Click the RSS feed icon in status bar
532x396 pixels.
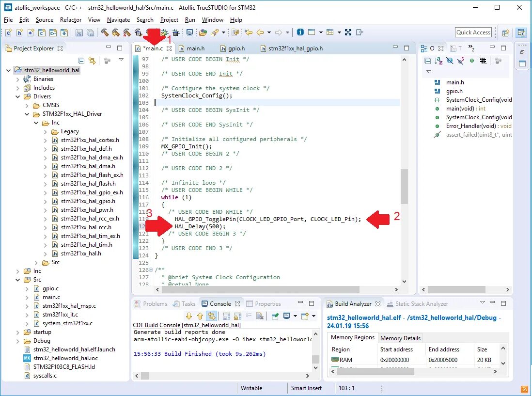(524, 389)
